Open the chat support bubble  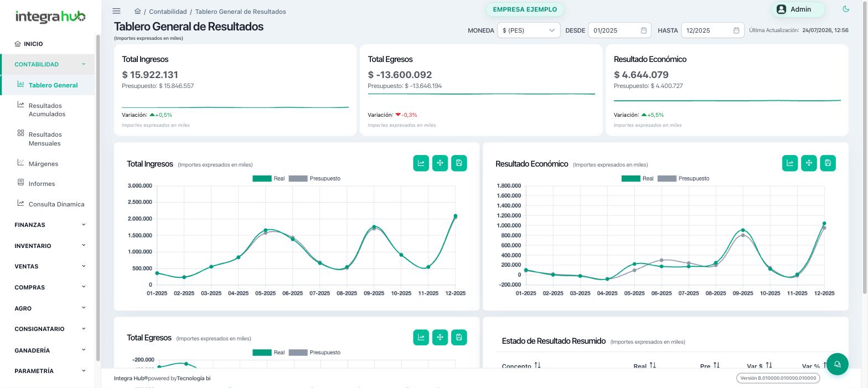click(x=837, y=364)
